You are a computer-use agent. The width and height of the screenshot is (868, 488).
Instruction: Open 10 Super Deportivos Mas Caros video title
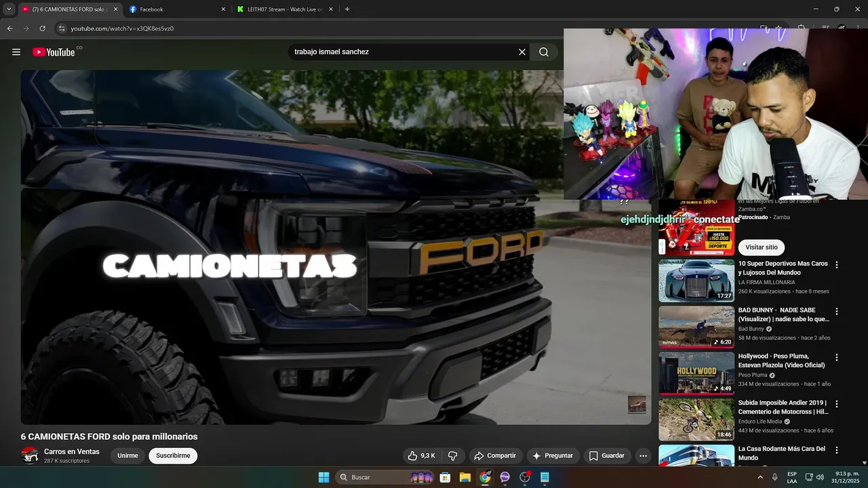point(783,268)
